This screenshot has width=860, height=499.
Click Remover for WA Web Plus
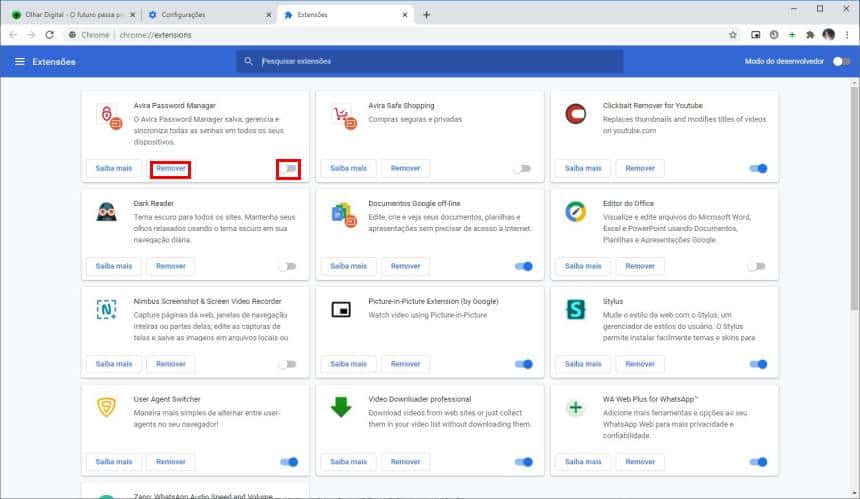[640, 462]
